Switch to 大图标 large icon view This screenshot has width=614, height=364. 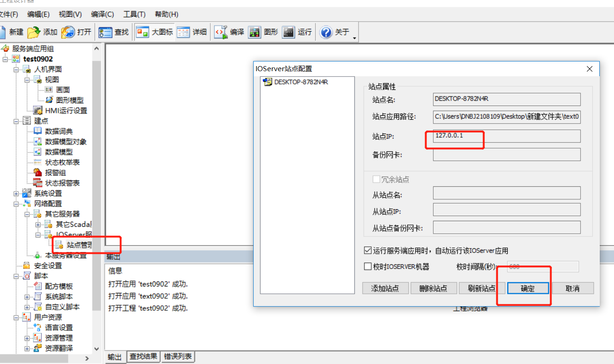(x=154, y=32)
